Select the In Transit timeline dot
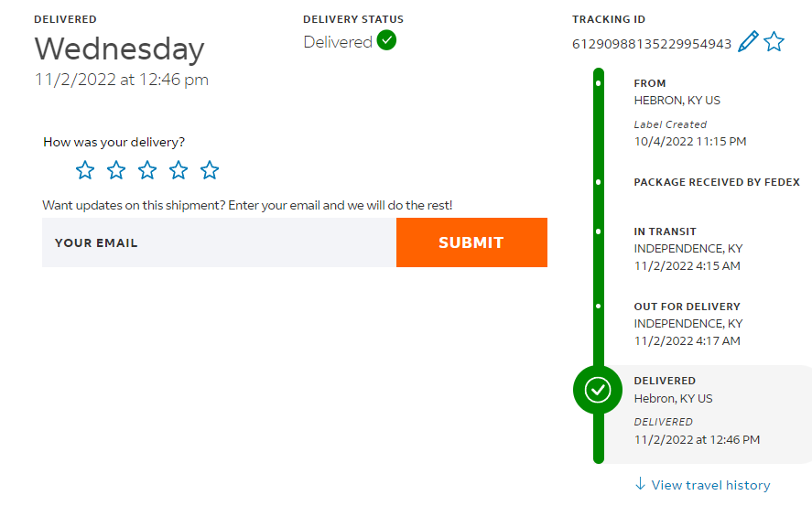The image size is (812, 506). (x=599, y=231)
